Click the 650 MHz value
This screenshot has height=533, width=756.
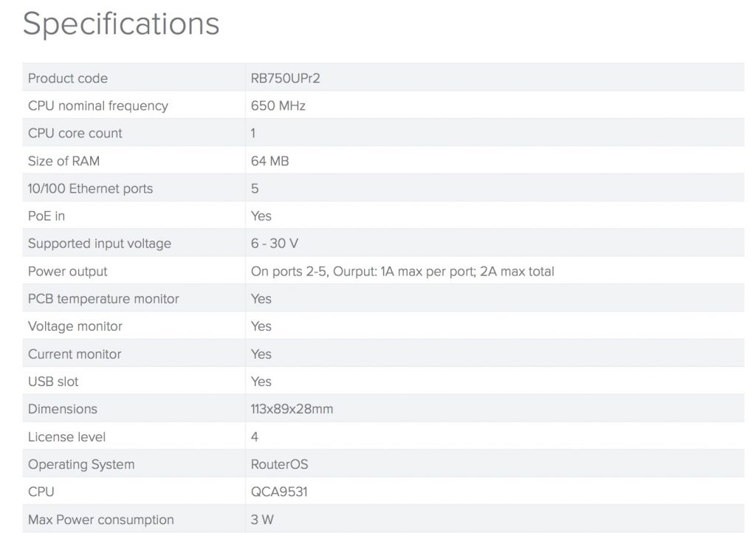[x=278, y=106]
